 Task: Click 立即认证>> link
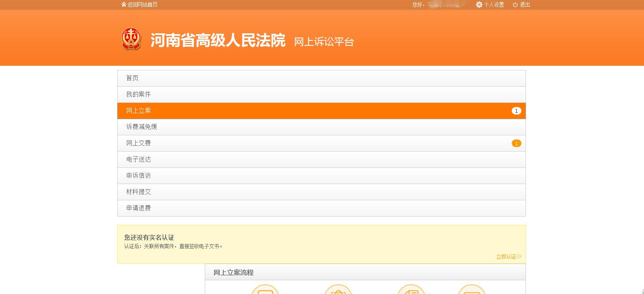tap(508, 257)
